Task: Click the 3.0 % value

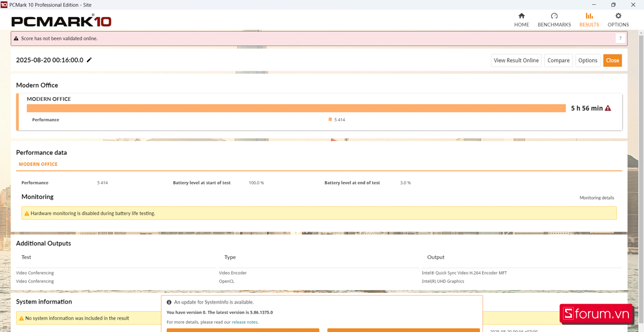Action: coord(406,183)
